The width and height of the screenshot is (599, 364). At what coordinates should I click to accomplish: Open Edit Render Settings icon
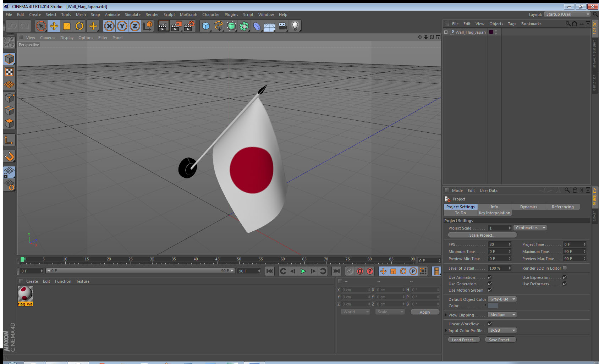(189, 26)
